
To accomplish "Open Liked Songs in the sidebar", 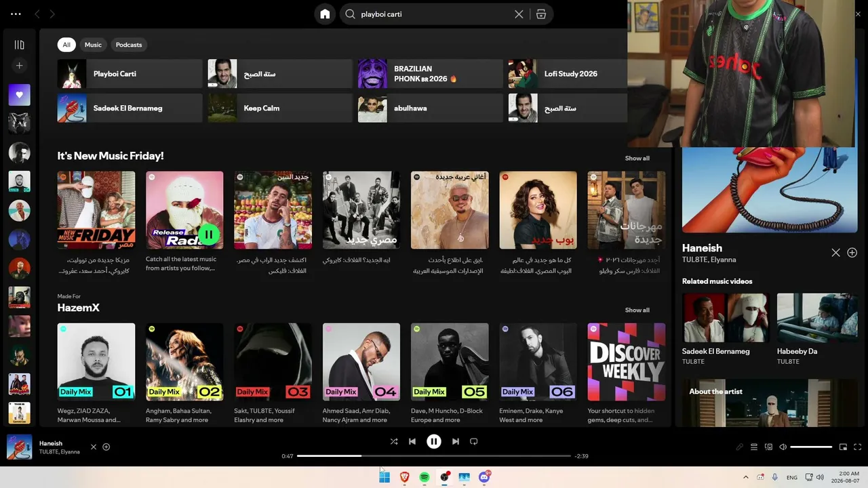I will 19,95.
